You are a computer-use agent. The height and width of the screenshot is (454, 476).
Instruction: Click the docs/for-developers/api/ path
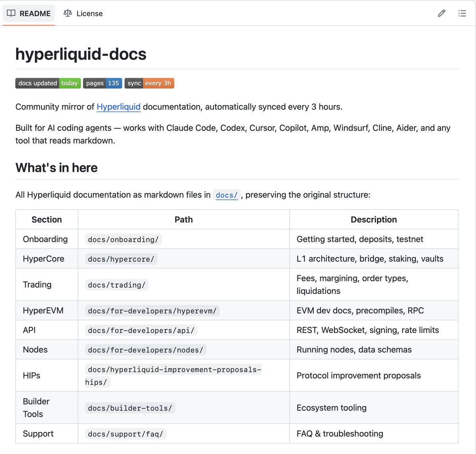141,330
